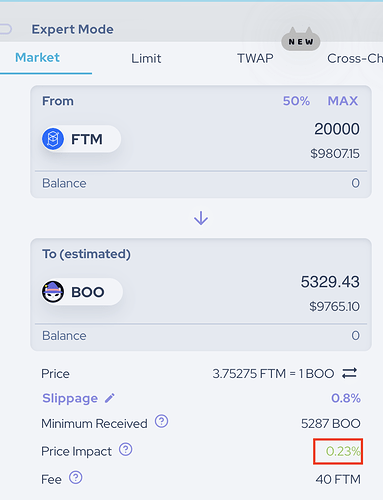Image resolution: width=383 pixels, height=500 pixels.
Task: Use MAX balance for From amount
Action: 343,101
